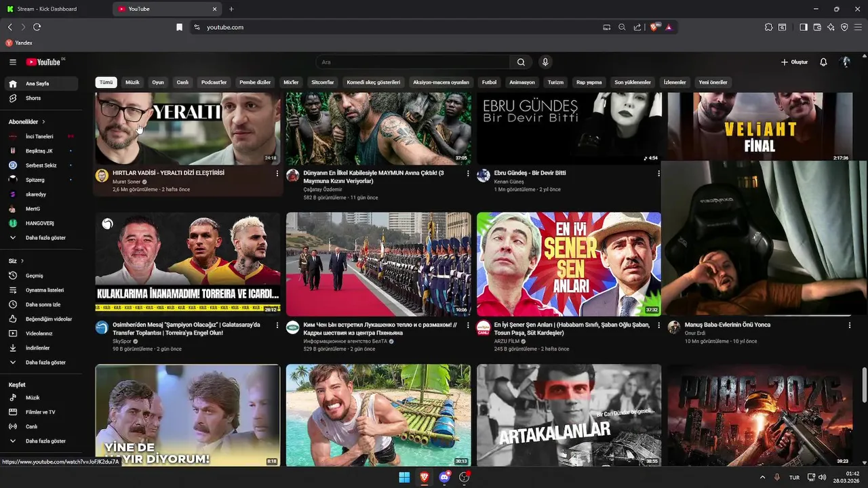Select the Animasyon filter chip
The image size is (868, 488).
point(522,82)
